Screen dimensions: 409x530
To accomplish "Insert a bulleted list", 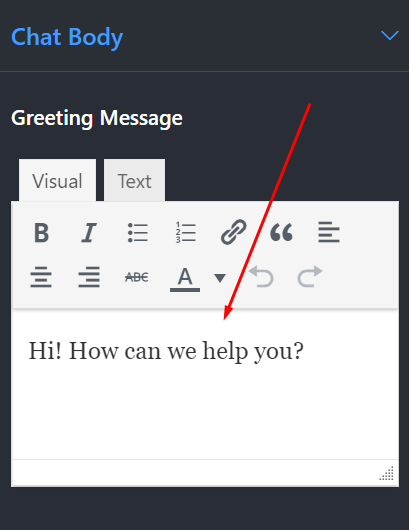I will point(138,233).
